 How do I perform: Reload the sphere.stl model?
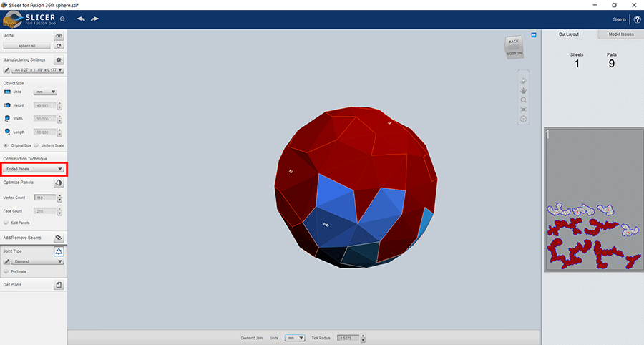[59, 46]
